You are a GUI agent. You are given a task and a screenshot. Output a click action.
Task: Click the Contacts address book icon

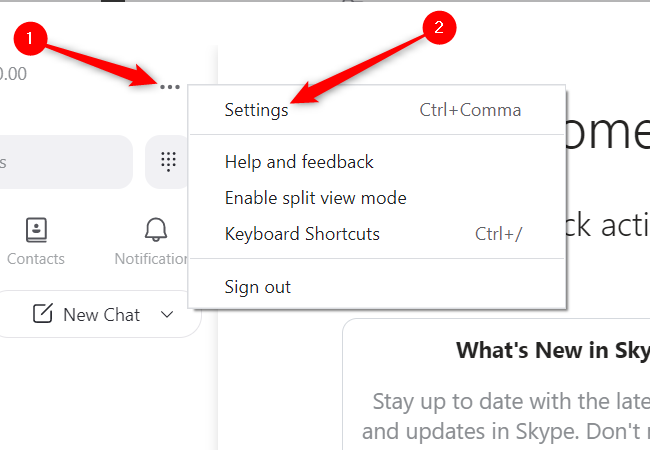pos(36,230)
